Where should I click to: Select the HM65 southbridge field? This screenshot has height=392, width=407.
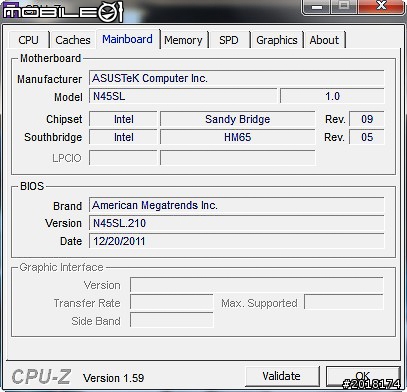(x=237, y=137)
